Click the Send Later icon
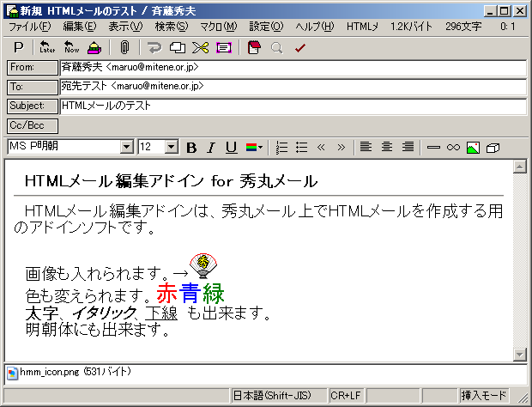Image resolution: width=532 pixels, height=407 pixels. [x=47, y=47]
